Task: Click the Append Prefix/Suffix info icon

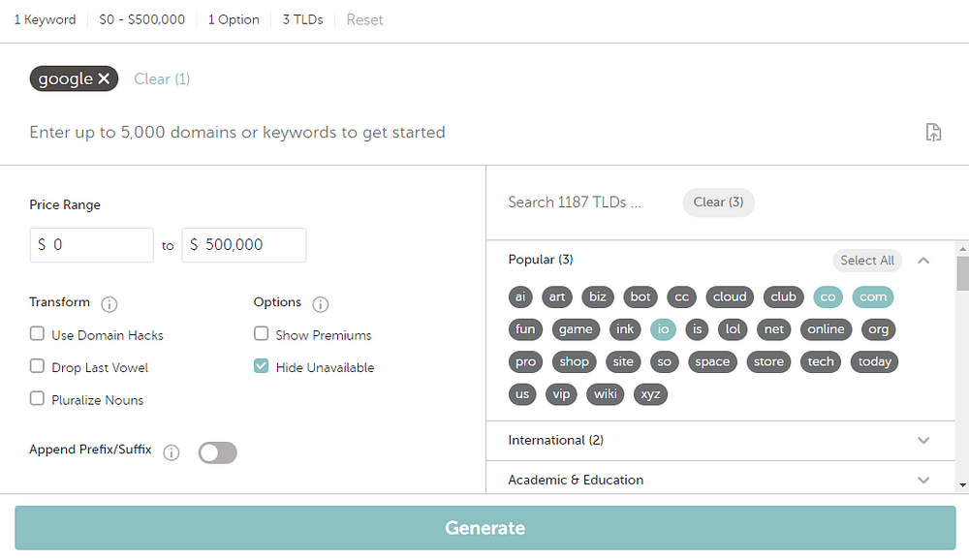Action: pos(172,452)
